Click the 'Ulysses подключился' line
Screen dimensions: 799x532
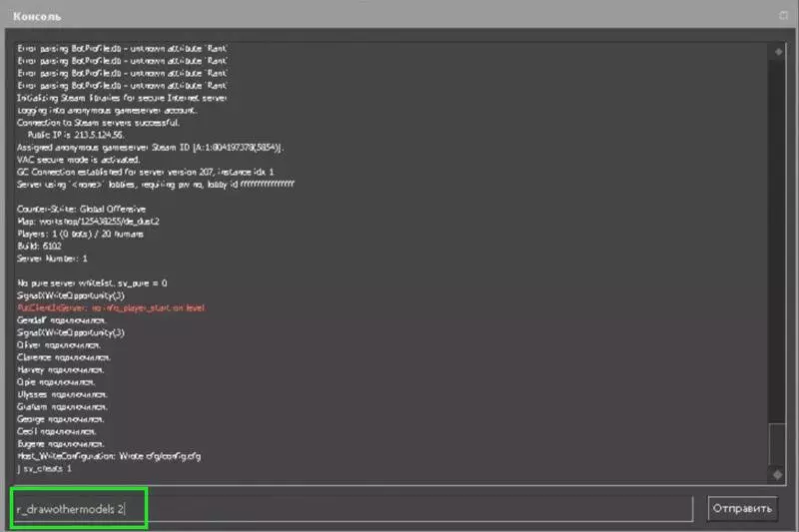coord(62,394)
